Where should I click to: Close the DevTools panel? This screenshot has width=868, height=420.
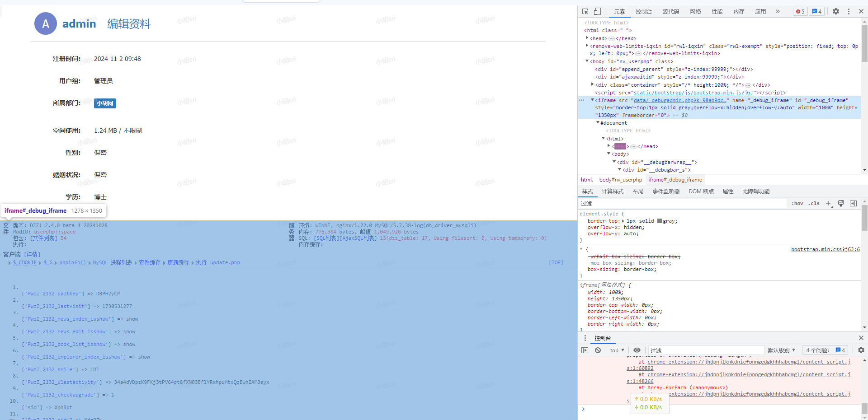[x=861, y=11]
